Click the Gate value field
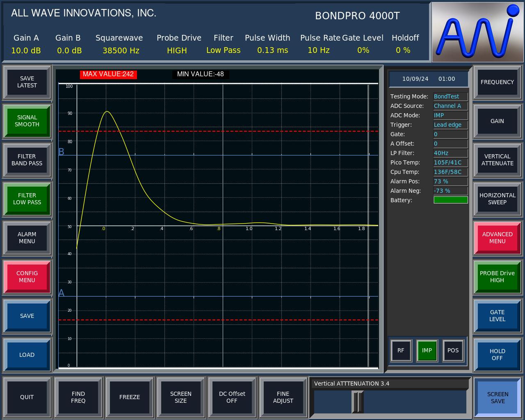Viewport: 525px width, 420px height. tap(450, 135)
